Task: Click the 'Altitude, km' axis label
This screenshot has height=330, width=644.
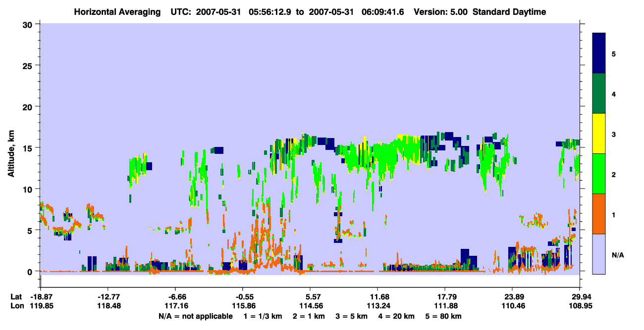Action: click(x=11, y=153)
